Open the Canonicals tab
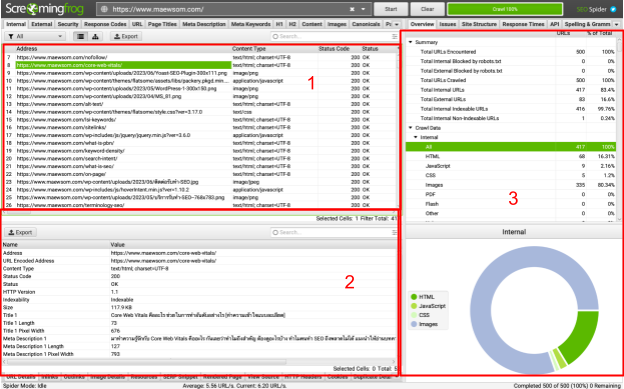The height and width of the screenshot is (389, 624). tap(366, 24)
